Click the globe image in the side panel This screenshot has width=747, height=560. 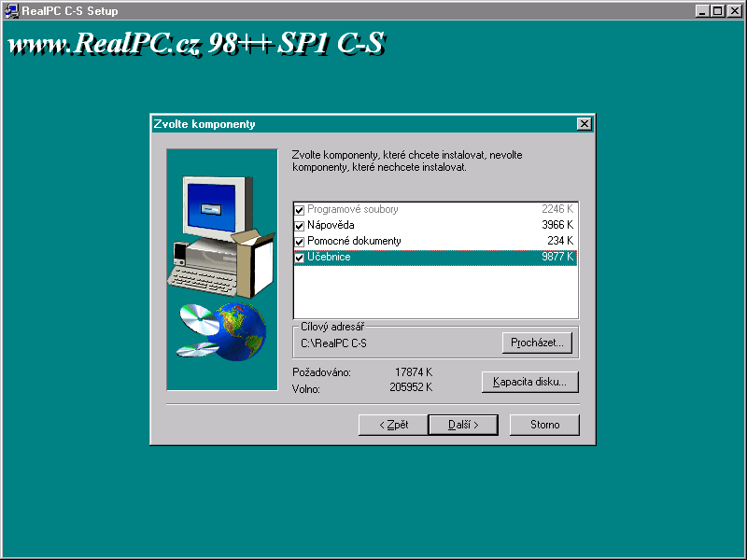[x=241, y=333]
